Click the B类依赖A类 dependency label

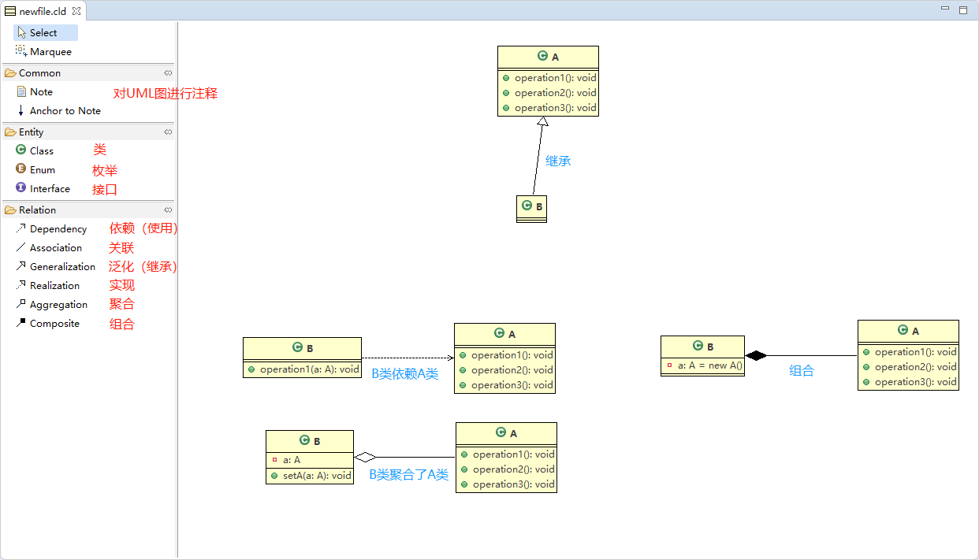click(405, 373)
